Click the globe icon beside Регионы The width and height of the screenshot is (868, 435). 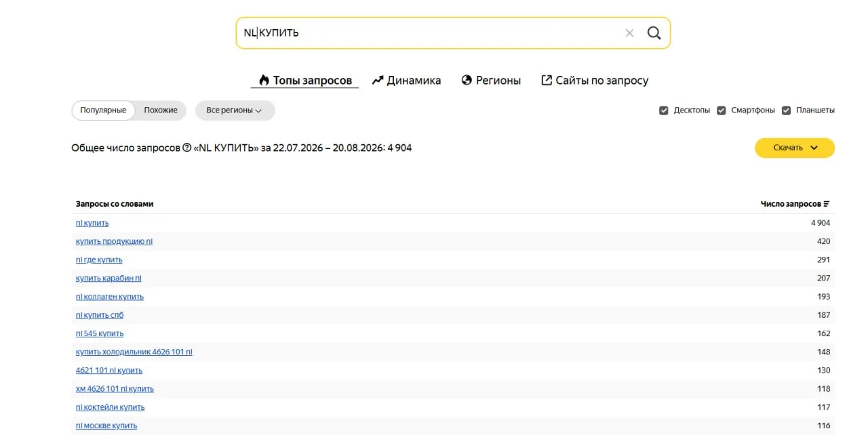[x=467, y=80]
